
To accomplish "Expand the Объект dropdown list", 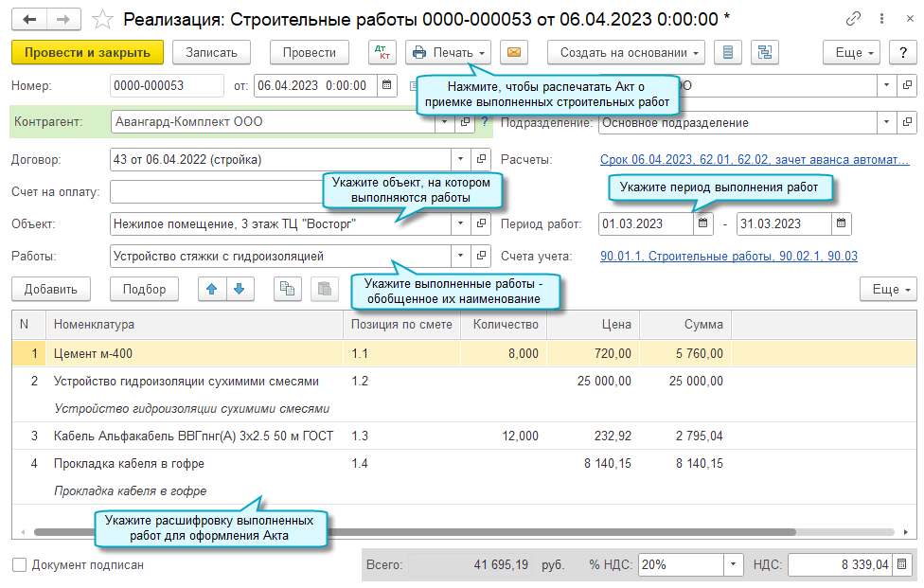I will pyautogui.click(x=461, y=223).
